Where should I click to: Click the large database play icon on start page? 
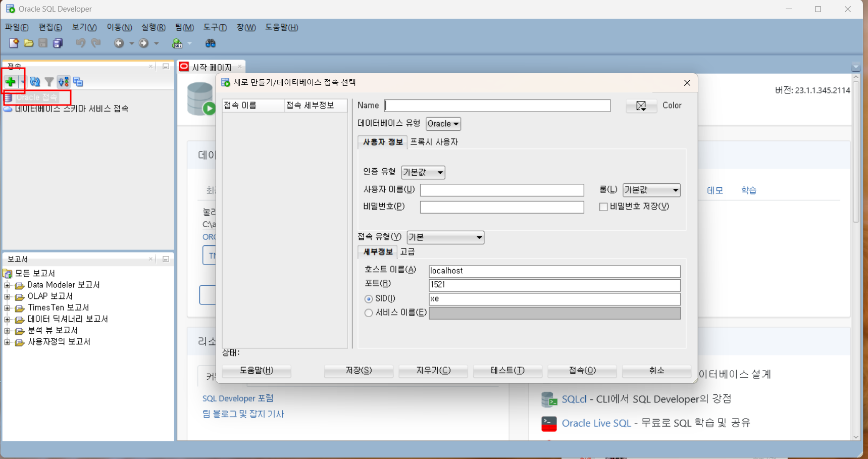tap(201, 99)
